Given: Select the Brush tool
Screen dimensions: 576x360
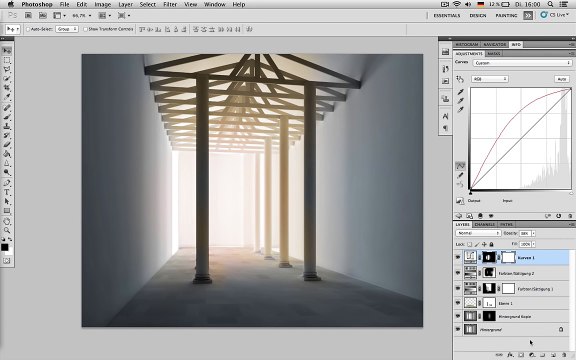Looking at the screenshot, I should click(x=7, y=117).
